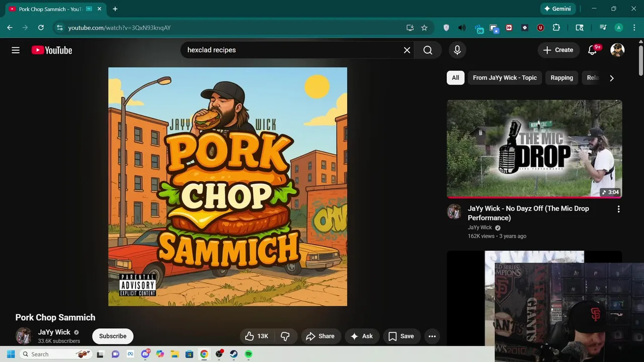The height and width of the screenshot is (362, 644).
Task: Open Chrome profile A avatar
Action: pos(619,28)
